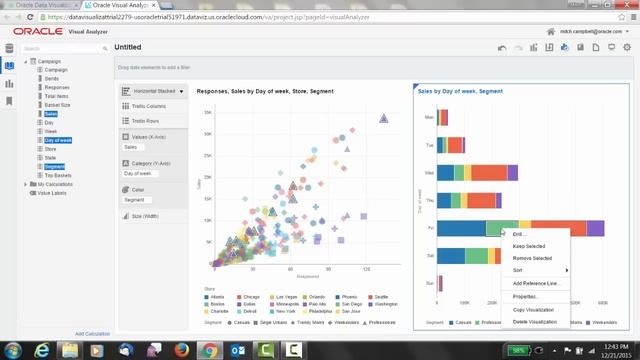Click the Weekenders purple legend swatch in bar chart
Screen dimensions: 640x360
tap(588, 322)
